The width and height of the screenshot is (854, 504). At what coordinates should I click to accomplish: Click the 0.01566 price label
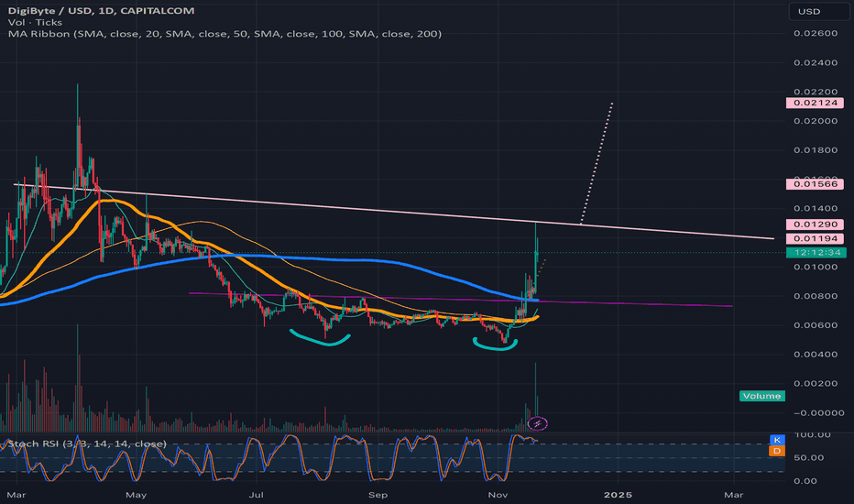coord(815,184)
